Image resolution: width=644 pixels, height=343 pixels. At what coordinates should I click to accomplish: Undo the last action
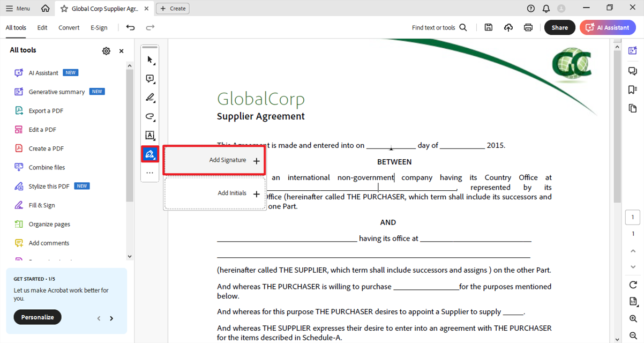tap(131, 27)
